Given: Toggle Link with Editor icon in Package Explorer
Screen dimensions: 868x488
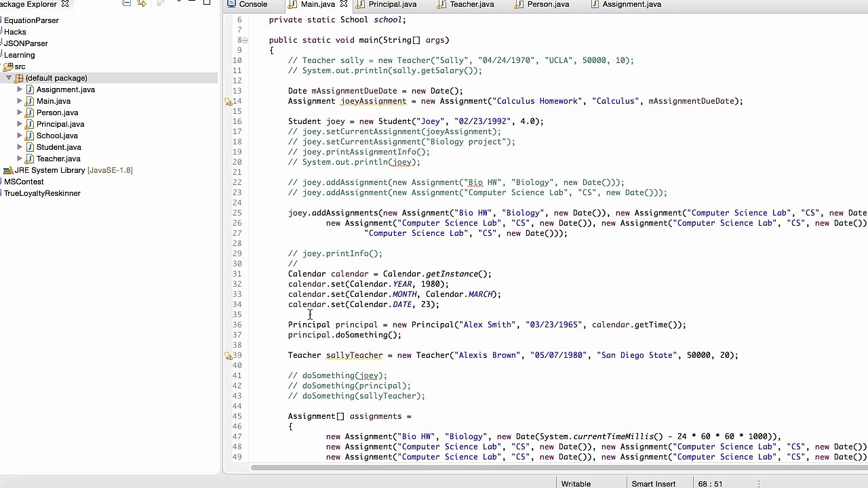Looking at the screenshot, I should [142, 3].
